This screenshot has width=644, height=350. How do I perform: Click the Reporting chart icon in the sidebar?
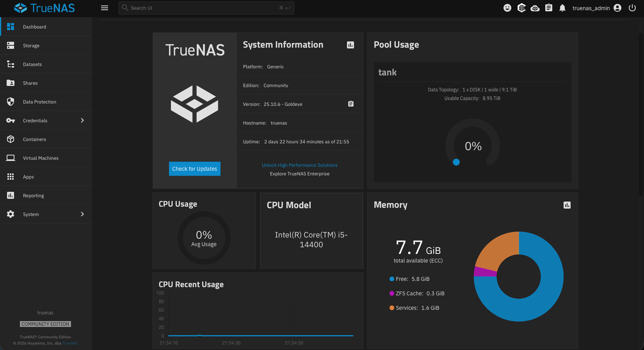pos(11,195)
